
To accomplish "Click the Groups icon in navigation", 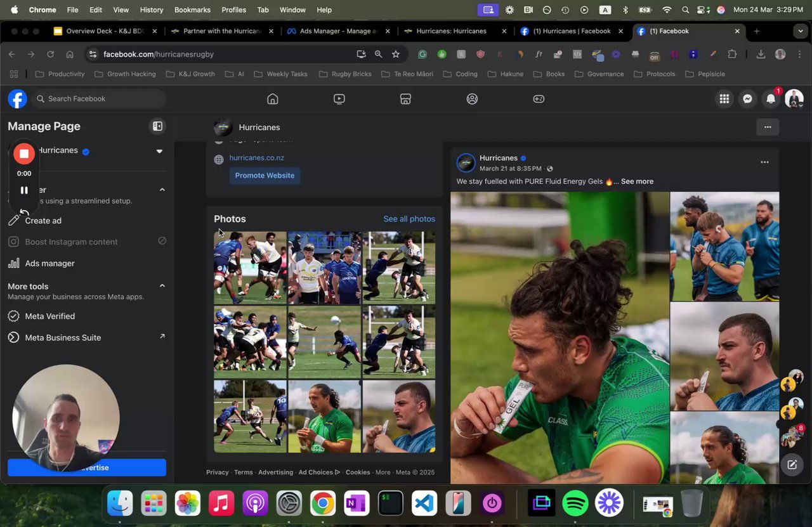I will coord(472,99).
